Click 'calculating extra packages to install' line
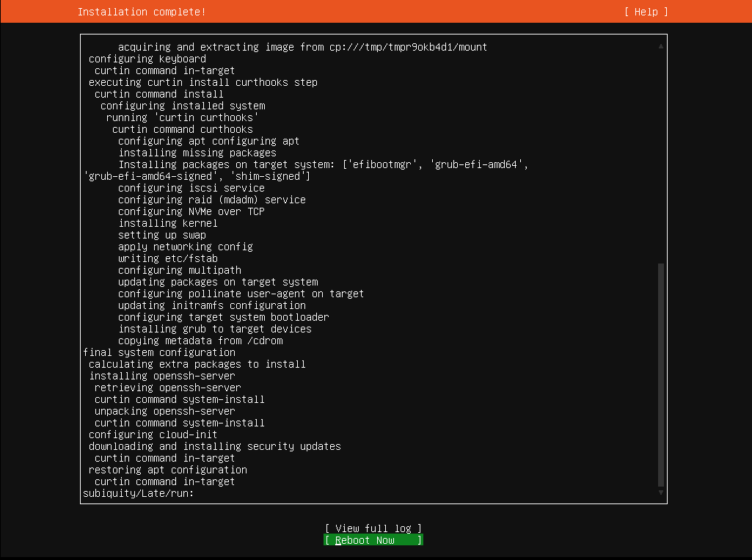 (x=197, y=365)
